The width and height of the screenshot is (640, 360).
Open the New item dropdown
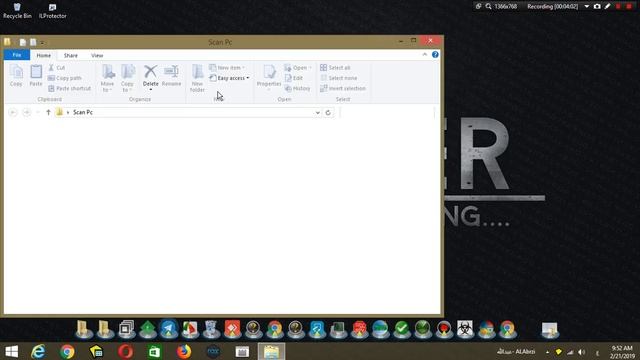pyautogui.click(x=227, y=68)
